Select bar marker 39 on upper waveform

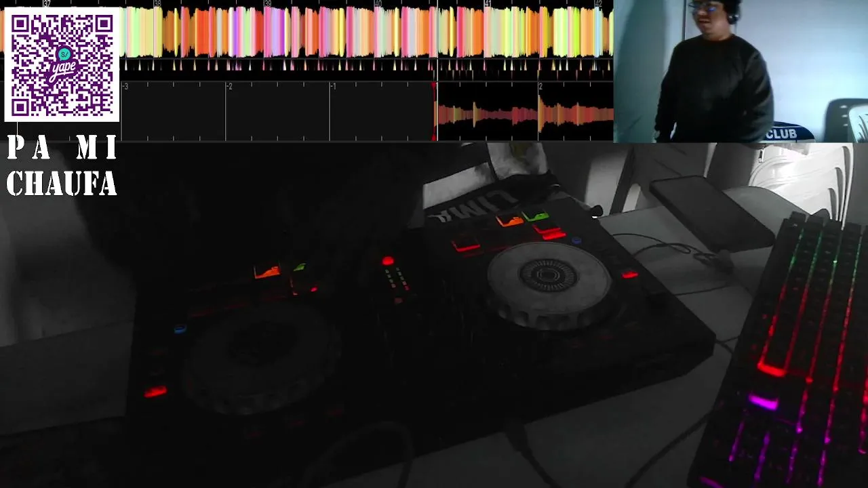pyautogui.click(x=267, y=3)
